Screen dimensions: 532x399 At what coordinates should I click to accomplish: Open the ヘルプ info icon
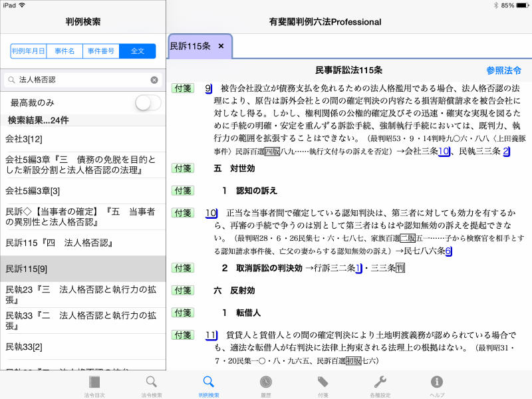[x=437, y=382]
